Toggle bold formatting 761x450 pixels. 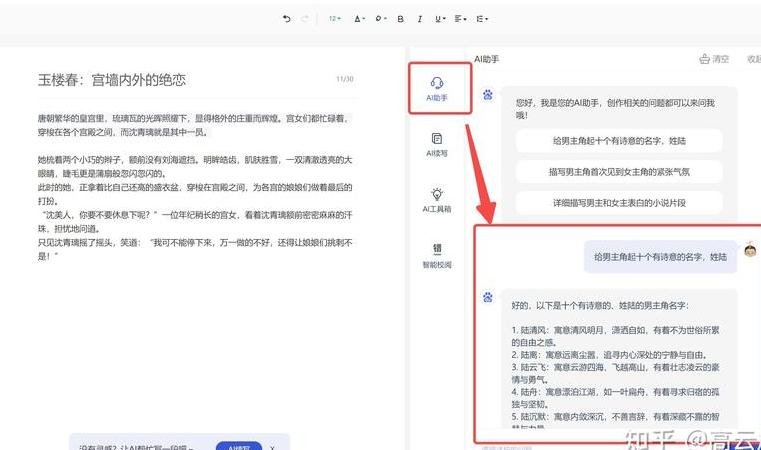(x=400, y=19)
